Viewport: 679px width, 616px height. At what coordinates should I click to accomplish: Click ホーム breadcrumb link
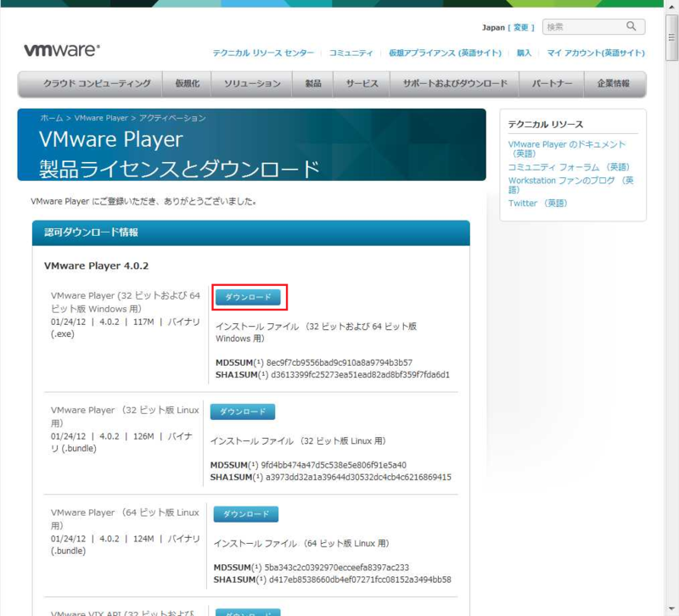[52, 118]
